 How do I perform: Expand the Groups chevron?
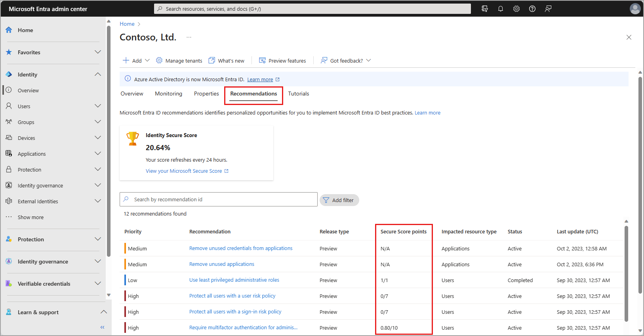98,122
